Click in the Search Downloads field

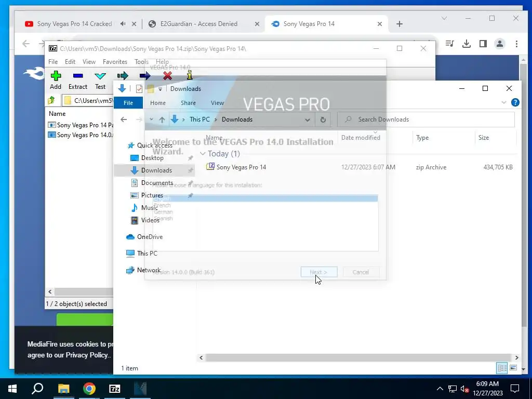426,119
